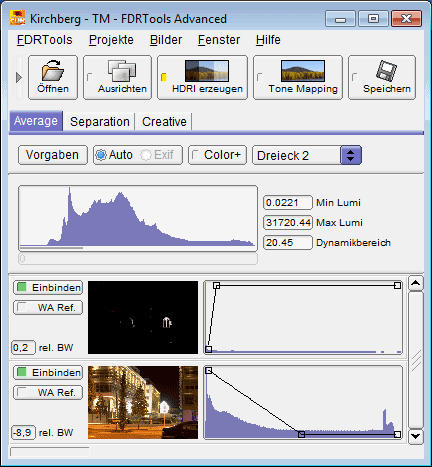Open the Tone Mapping step
This screenshot has width=432, height=467.
[298, 77]
